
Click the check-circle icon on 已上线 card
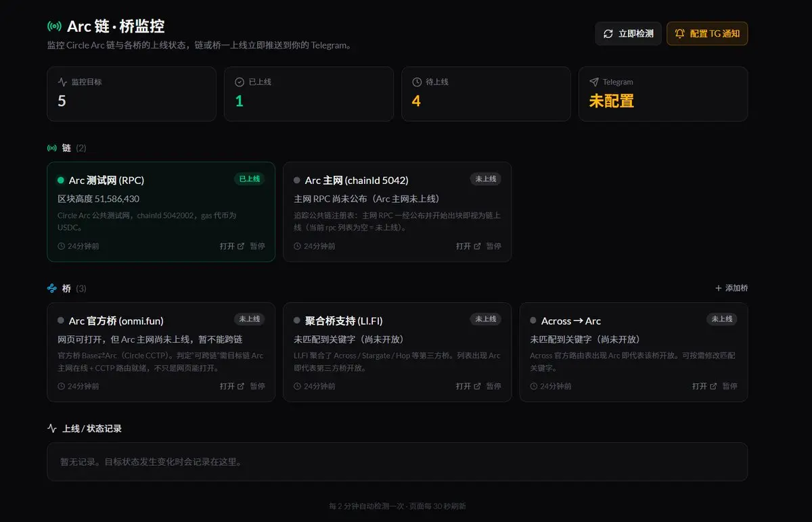(240, 82)
